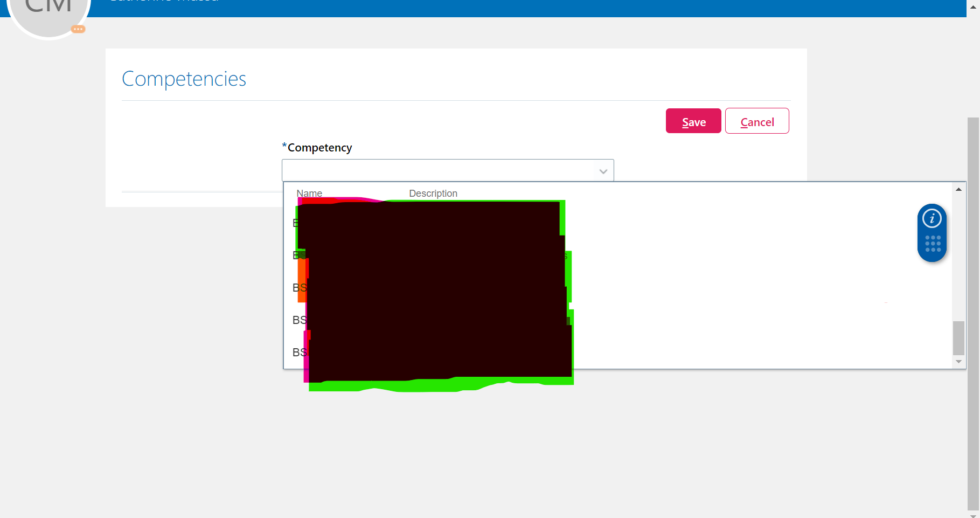This screenshot has width=980, height=518.
Task: Cancel the competency edit
Action: pyautogui.click(x=756, y=121)
